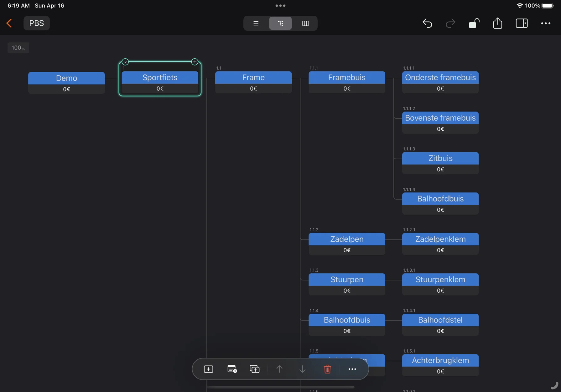Add a new node using plus-box icon
The width and height of the screenshot is (561, 392).
208,369
